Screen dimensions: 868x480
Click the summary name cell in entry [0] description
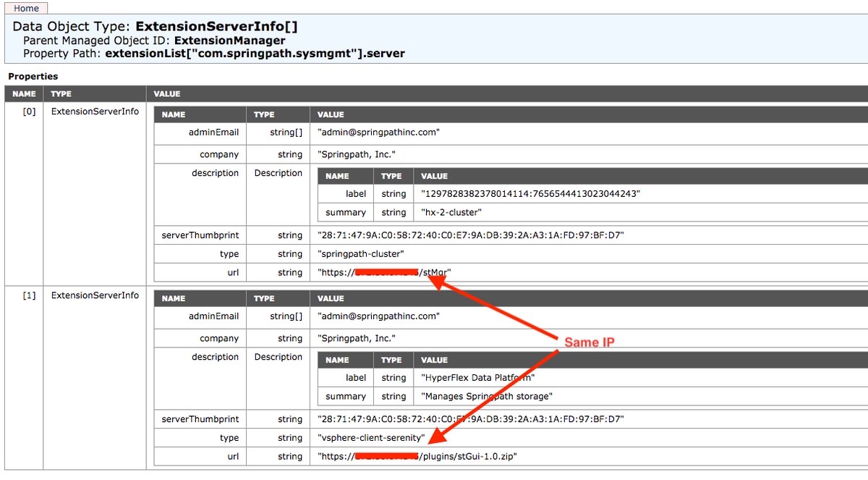pyautogui.click(x=346, y=213)
